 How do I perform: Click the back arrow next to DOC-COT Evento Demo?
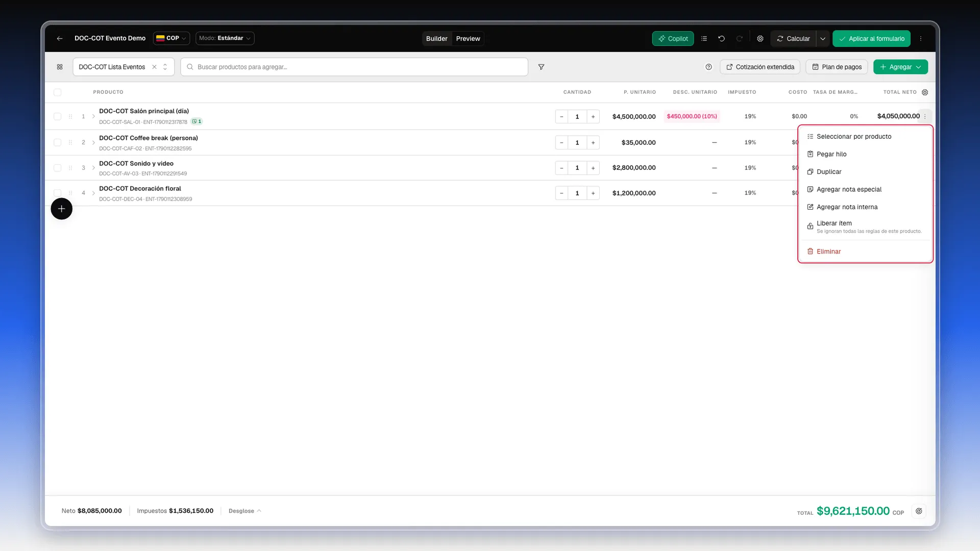click(60, 38)
